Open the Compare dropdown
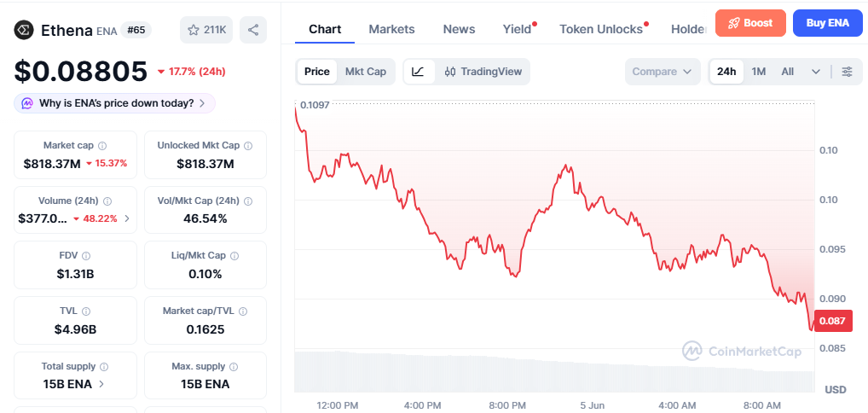Screen dimensions: 868x413 (x=663, y=72)
